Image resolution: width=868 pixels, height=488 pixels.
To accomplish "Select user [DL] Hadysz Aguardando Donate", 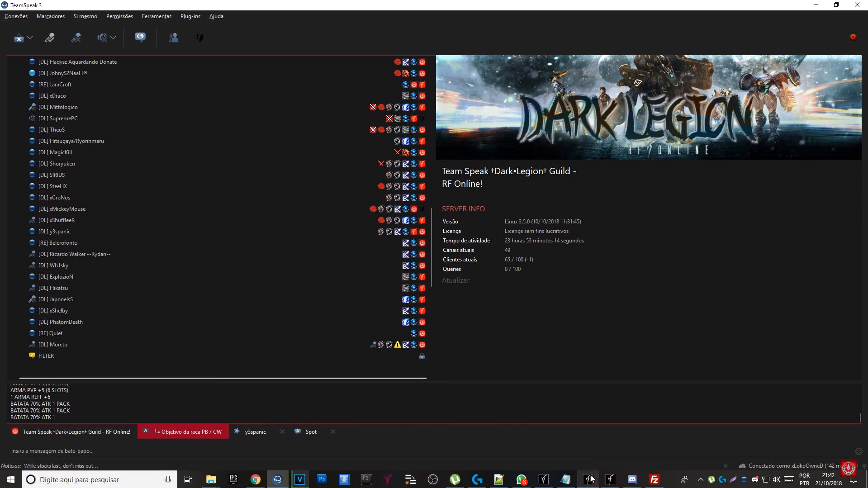I will coord(77,62).
